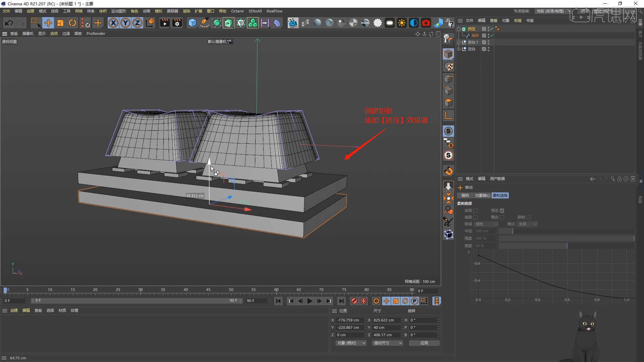The image size is (644, 362).
Task: Click the 材质 menu in the material manager
Action: coord(62,310)
